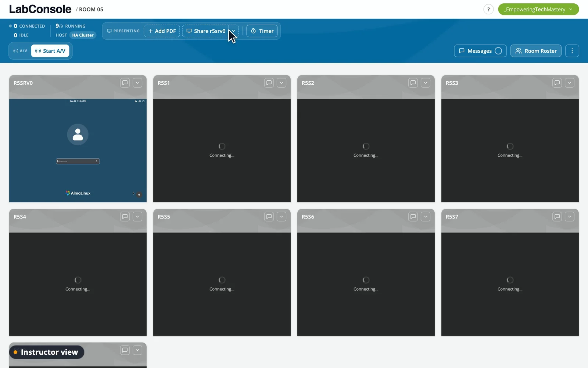Start A/V session
The height and width of the screenshot is (368, 588).
point(50,51)
